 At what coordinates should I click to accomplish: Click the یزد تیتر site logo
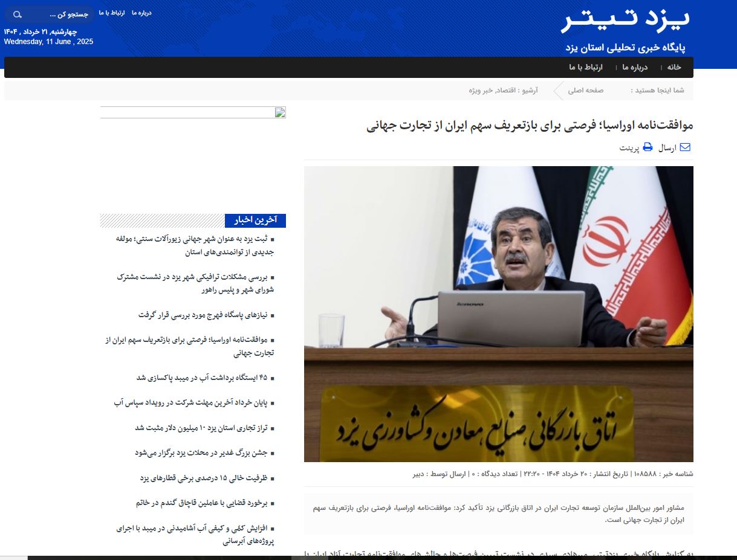click(626, 21)
